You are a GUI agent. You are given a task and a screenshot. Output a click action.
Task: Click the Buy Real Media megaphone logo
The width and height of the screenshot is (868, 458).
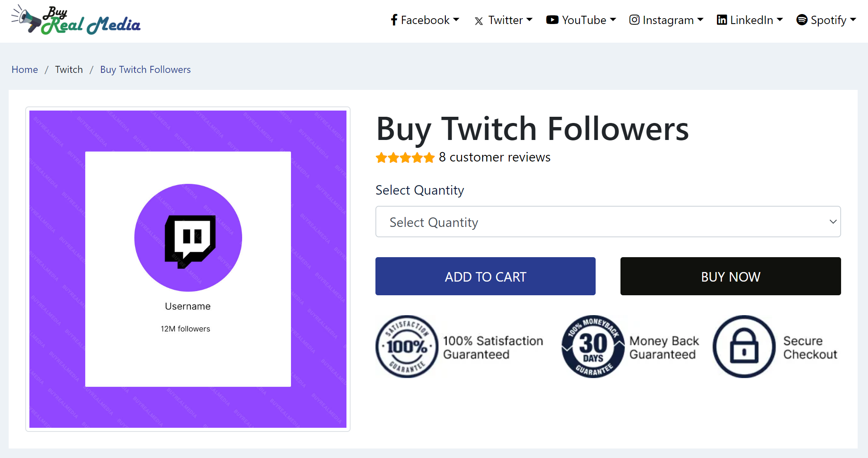pyautogui.click(x=27, y=19)
